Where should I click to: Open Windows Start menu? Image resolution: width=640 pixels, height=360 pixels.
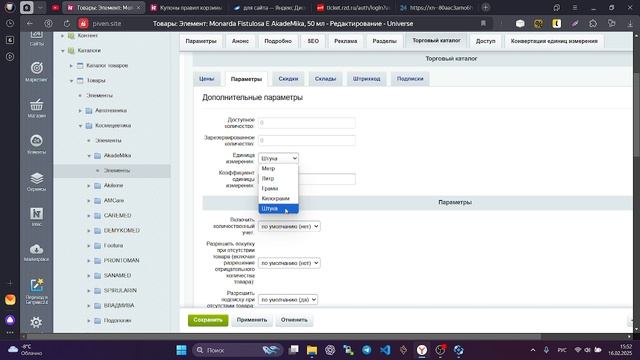click(181, 350)
